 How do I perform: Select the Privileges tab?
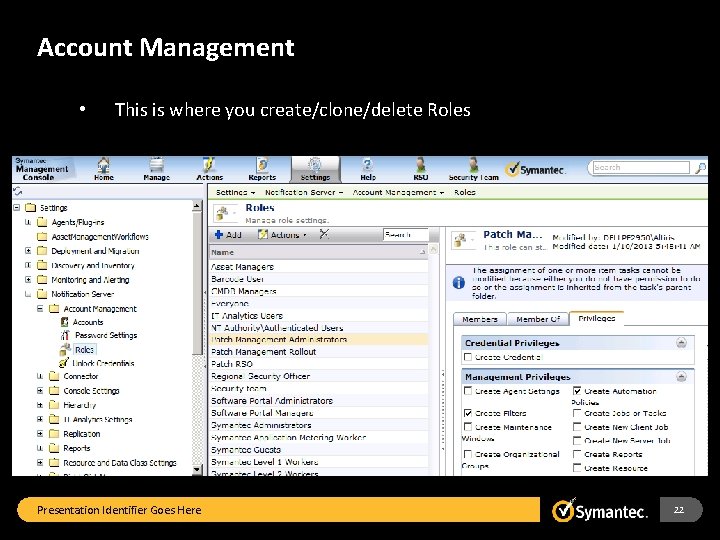(x=596, y=318)
